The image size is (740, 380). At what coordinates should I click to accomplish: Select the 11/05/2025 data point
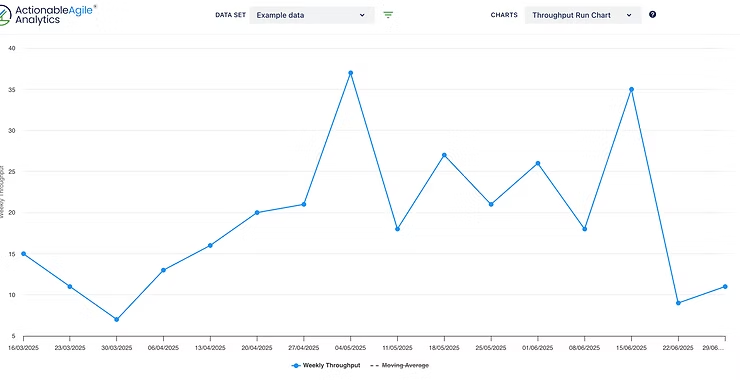click(397, 229)
